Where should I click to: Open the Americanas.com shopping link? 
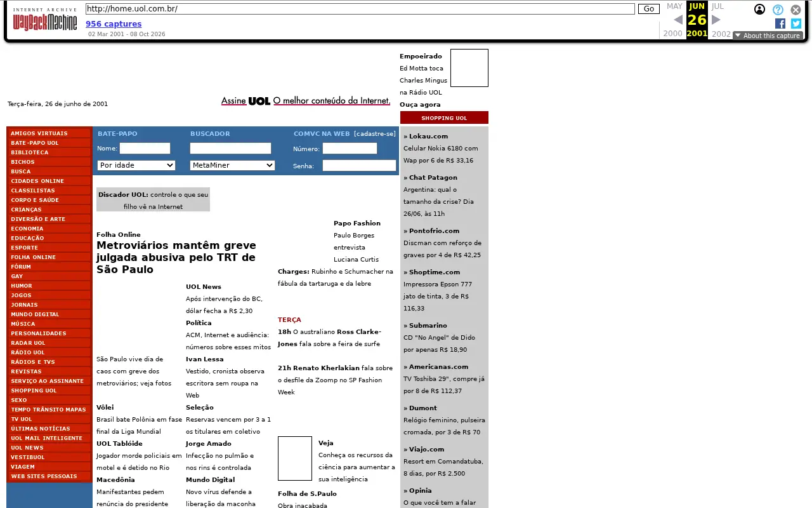(x=438, y=367)
